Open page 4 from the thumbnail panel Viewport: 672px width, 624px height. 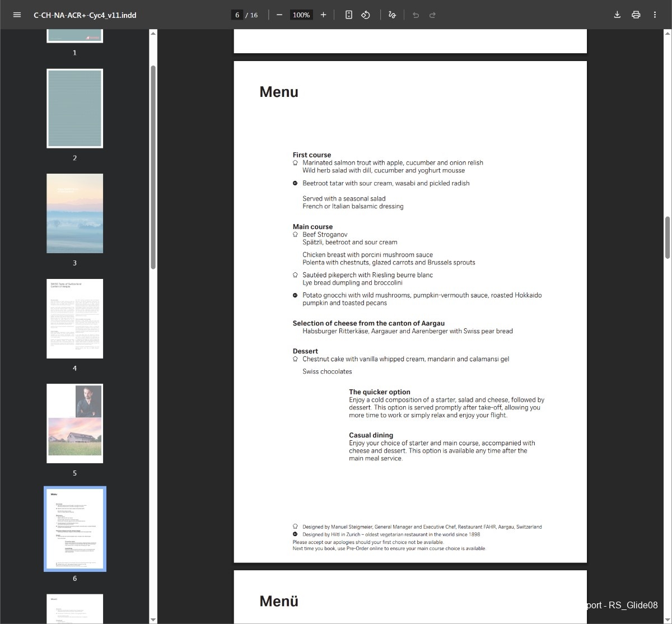pos(74,318)
